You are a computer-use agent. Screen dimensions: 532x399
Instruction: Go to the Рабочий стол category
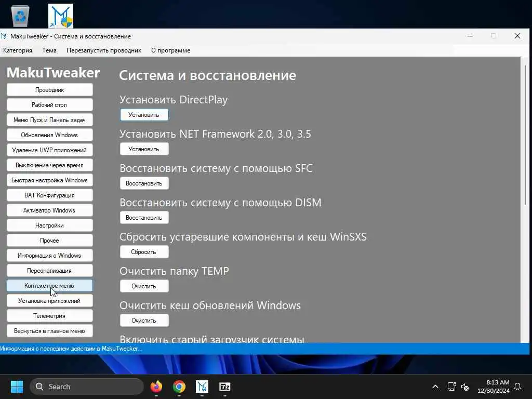click(x=49, y=105)
